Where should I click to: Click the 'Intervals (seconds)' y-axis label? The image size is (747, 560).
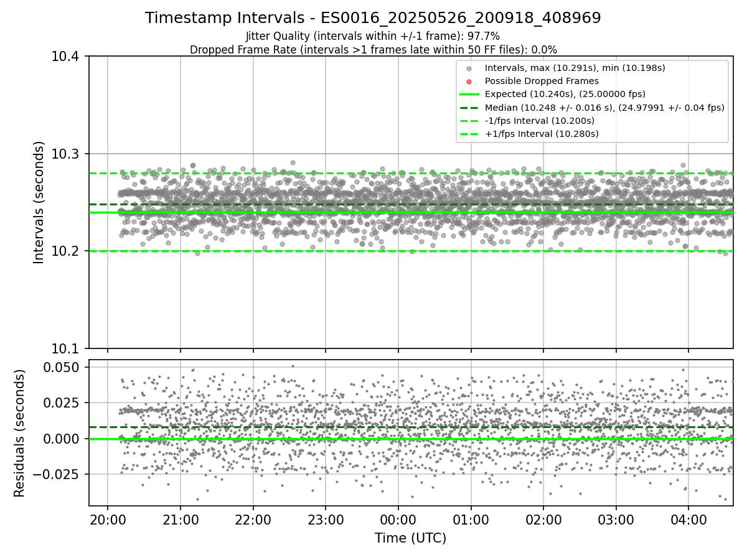point(39,202)
